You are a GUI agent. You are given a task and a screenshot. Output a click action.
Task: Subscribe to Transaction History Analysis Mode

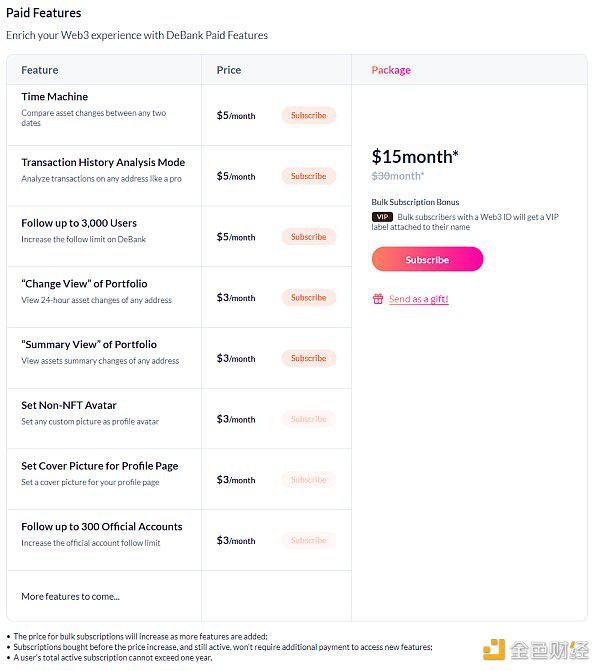[308, 176]
